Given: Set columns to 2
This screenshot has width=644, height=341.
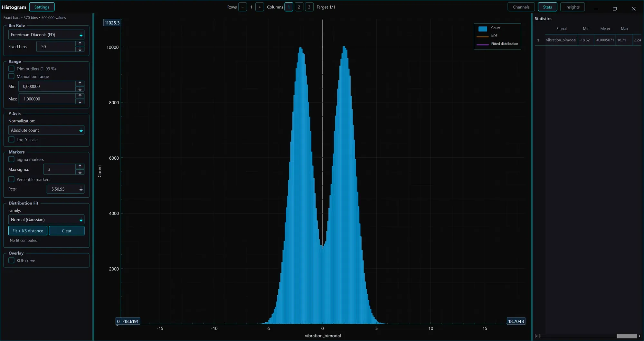Looking at the screenshot, I should tap(299, 7).
